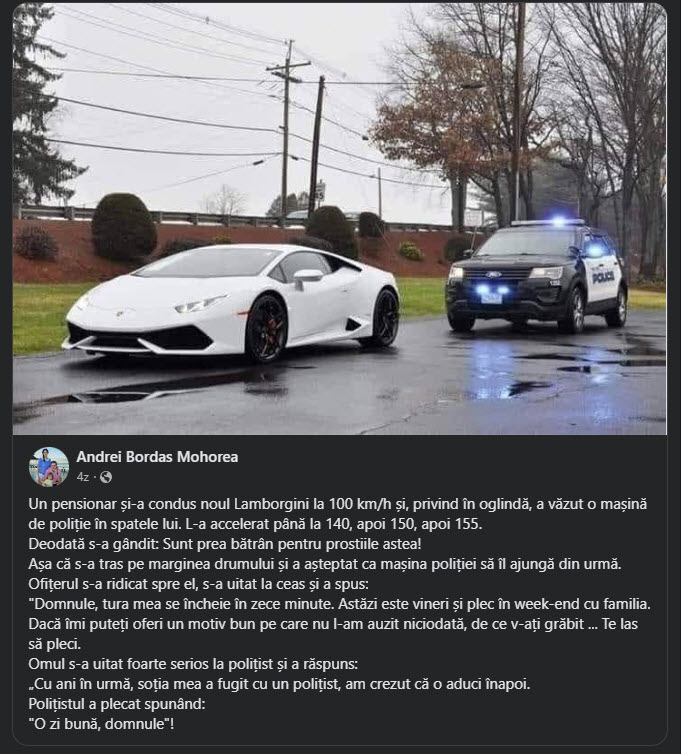Click the police SUV front license plate
This screenshot has height=754, width=681.
pyautogui.click(x=492, y=299)
